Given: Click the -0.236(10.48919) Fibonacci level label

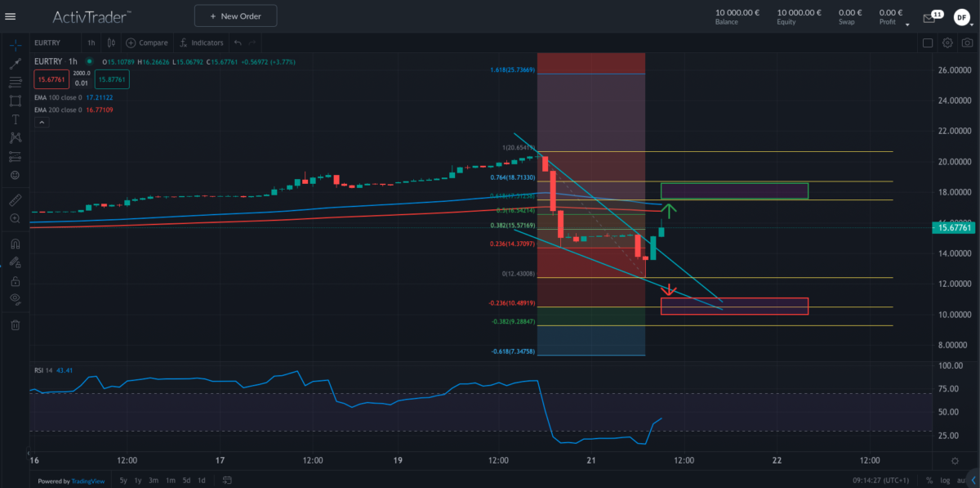Looking at the screenshot, I should tap(513, 303).
